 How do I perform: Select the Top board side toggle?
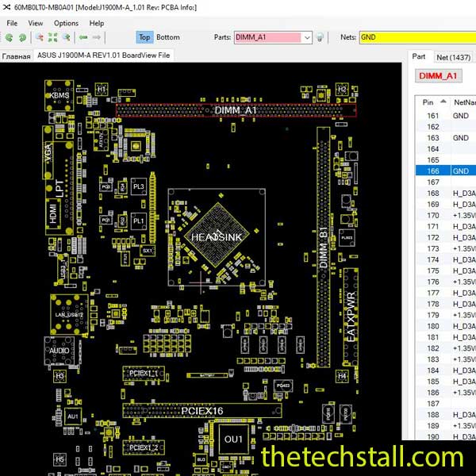click(144, 37)
